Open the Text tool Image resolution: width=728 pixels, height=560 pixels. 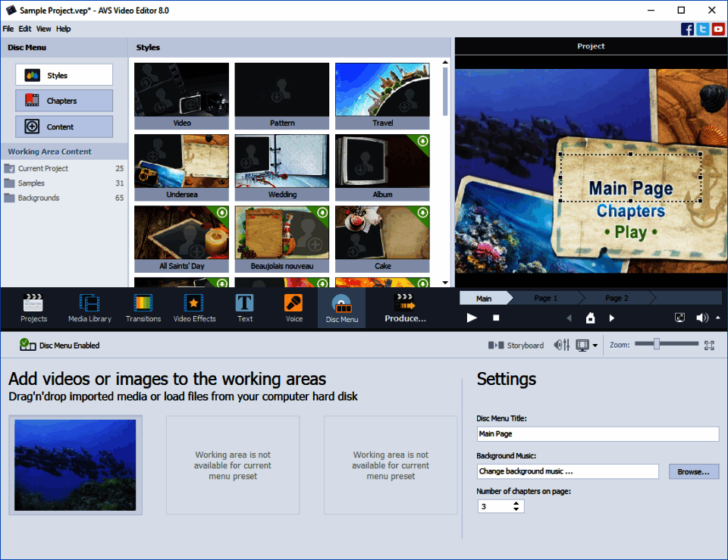244,307
